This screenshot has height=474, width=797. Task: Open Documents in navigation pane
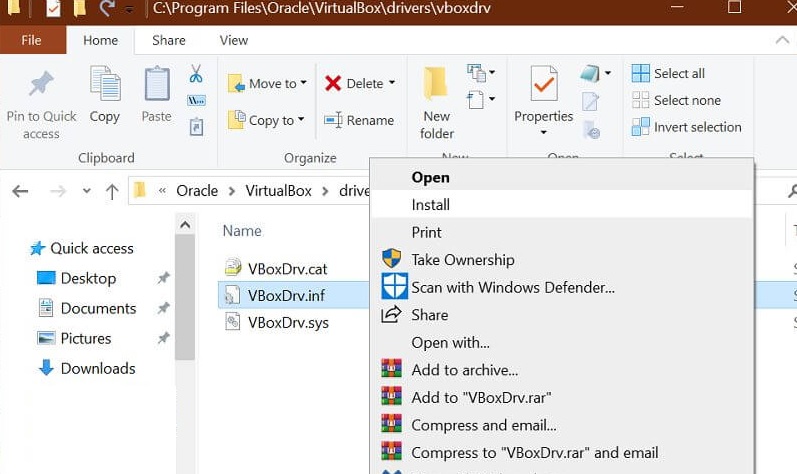click(87, 308)
